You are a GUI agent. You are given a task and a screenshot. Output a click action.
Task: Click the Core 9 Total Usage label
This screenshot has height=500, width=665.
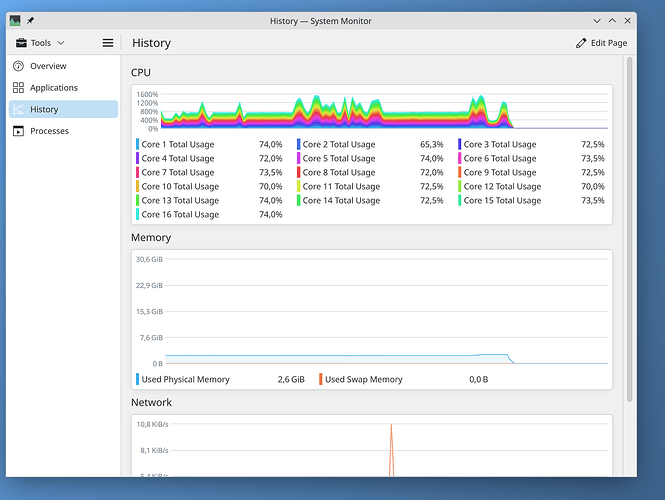coord(500,172)
